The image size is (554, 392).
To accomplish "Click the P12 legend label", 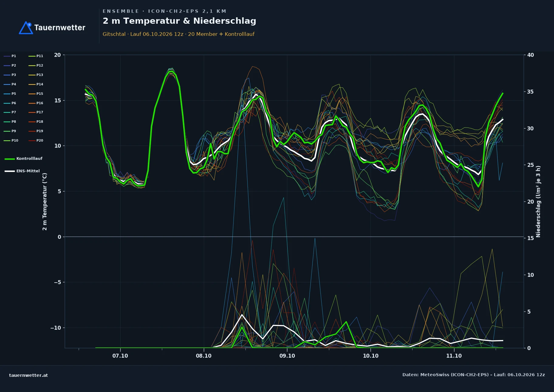I will click(x=40, y=65).
